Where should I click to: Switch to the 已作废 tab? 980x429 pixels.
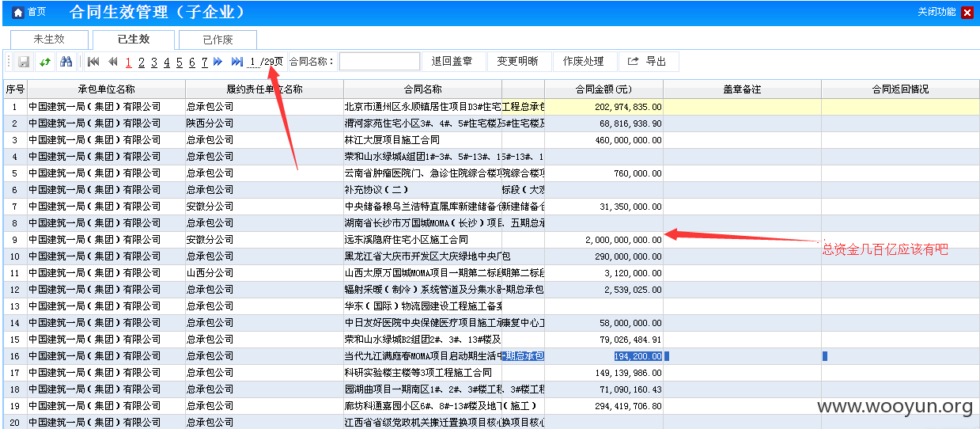pos(218,39)
